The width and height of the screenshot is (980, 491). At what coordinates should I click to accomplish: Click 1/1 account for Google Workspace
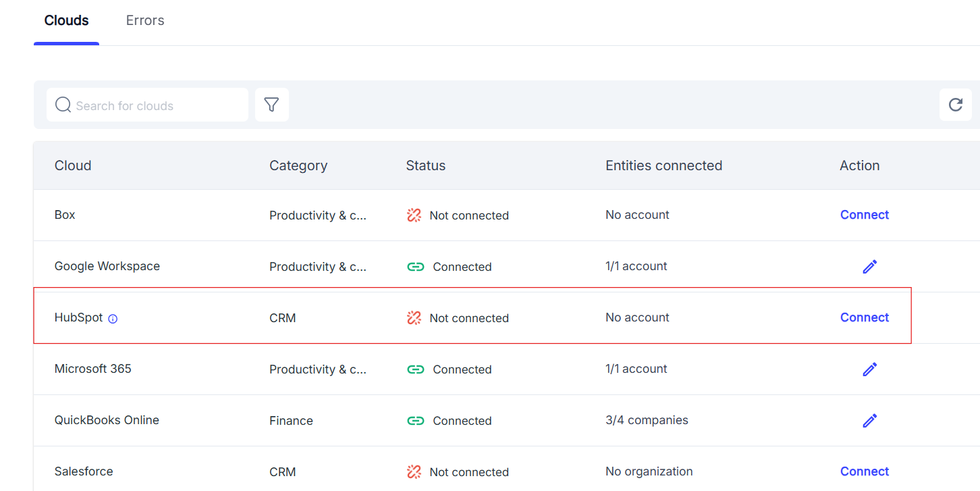636,266
